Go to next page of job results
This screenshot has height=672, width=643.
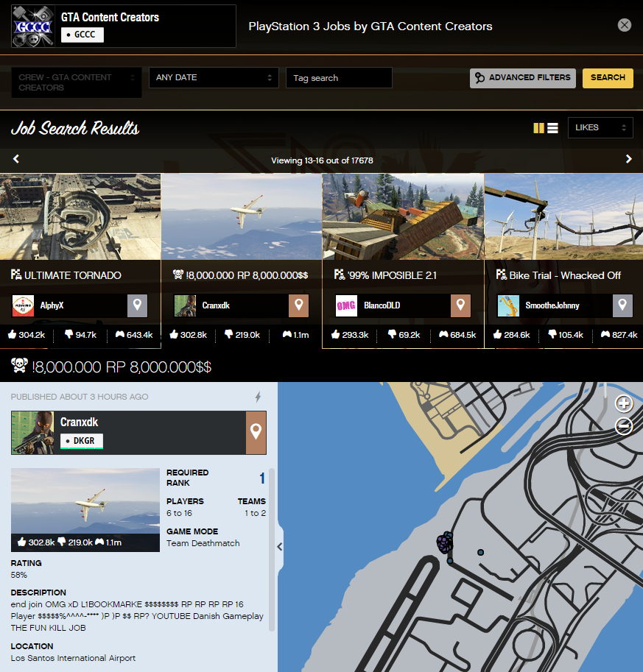(x=628, y=159)
